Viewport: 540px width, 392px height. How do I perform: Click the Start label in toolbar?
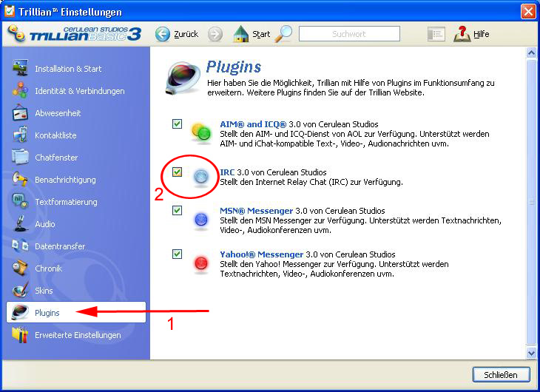[261, 34]
